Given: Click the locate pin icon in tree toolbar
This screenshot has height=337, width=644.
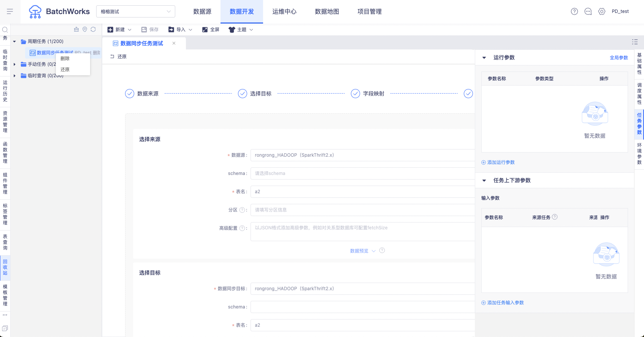Looking at the screenshot, I should coord(85,29).
